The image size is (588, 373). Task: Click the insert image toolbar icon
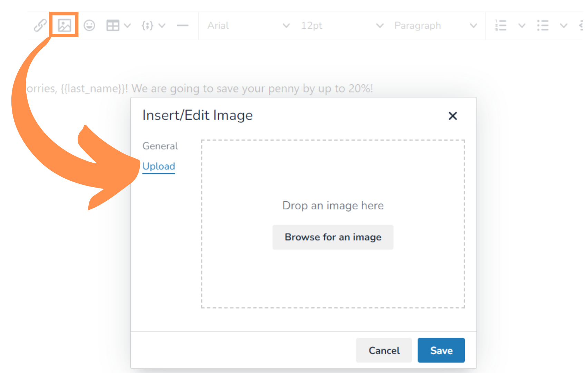click(64, 25)
